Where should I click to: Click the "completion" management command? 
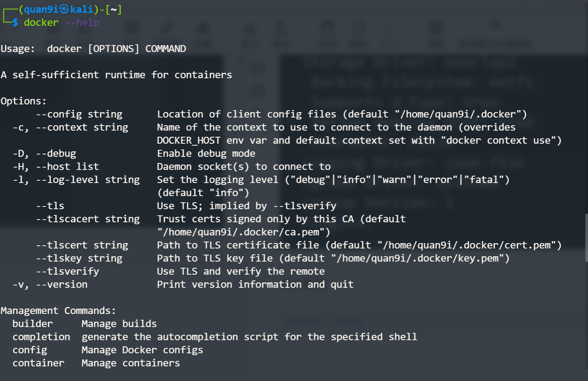[41, 337]
